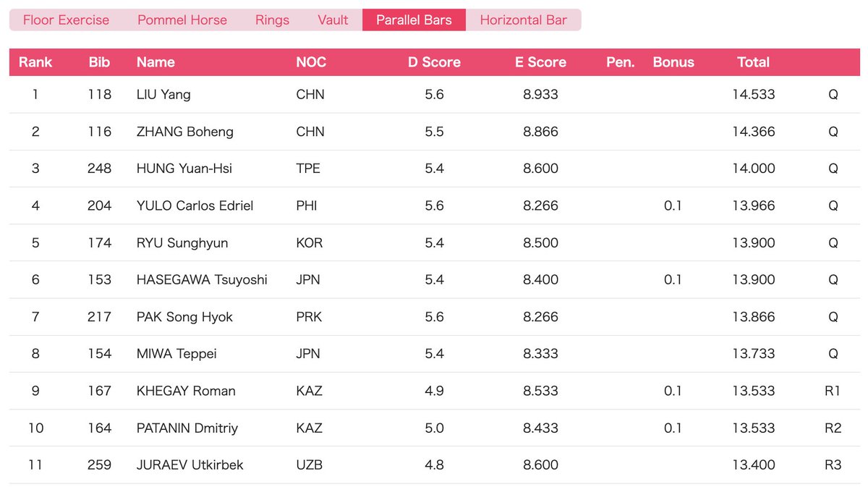
Task: Open the Pommel Horse tab
Action: click(x=182, y=20)
